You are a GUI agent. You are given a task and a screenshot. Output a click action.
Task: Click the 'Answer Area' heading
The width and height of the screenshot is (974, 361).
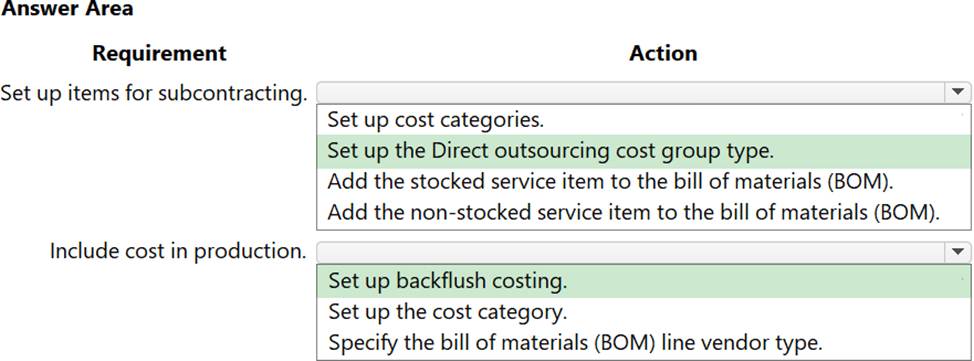click(x=66, y=9)
